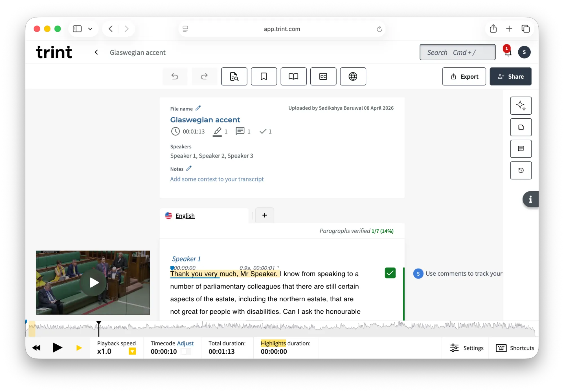Click the bookmark toolbar icon

tap(264, 76)
